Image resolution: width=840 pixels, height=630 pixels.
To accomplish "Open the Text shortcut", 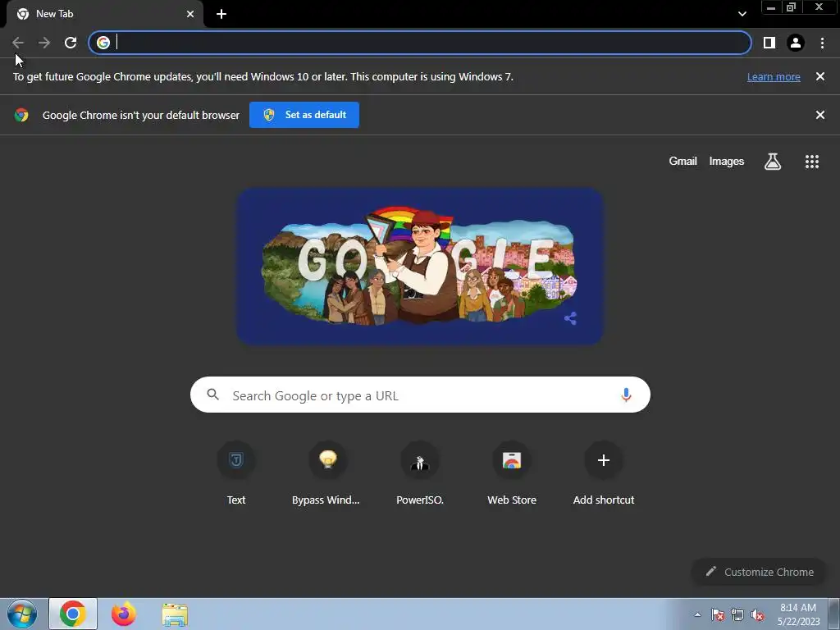I will click(236, 473).
